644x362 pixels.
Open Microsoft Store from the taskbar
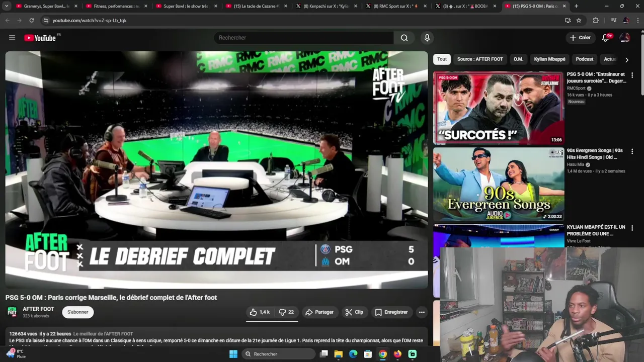click(368, 354)
